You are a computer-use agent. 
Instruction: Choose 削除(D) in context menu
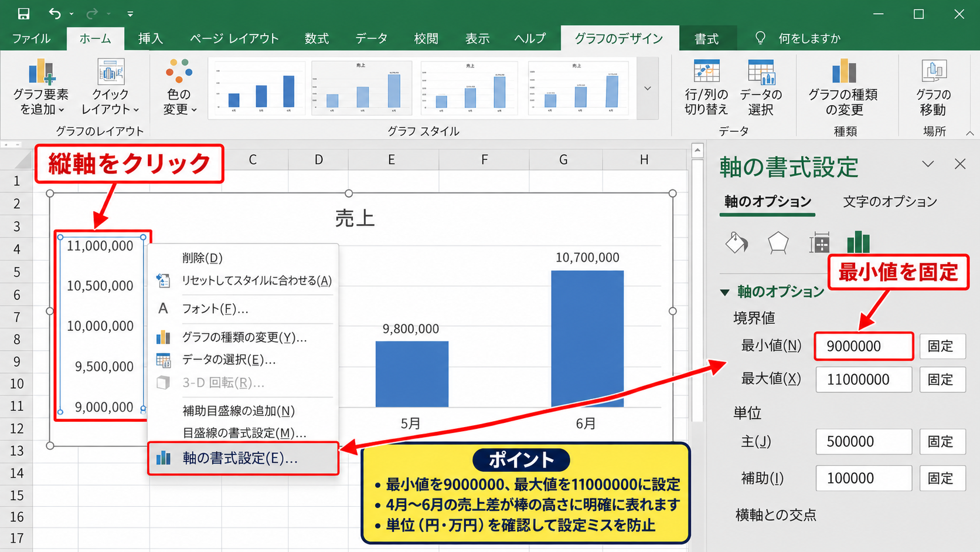243,258
